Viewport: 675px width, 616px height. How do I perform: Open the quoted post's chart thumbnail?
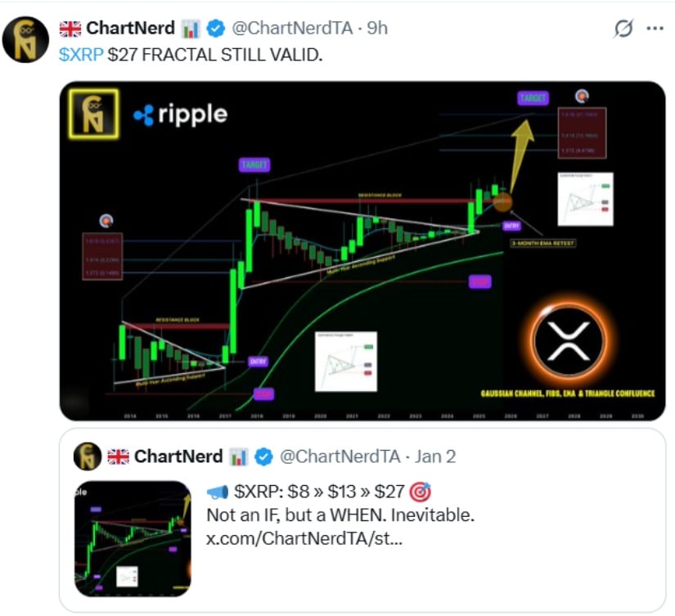tap(132, 538)
